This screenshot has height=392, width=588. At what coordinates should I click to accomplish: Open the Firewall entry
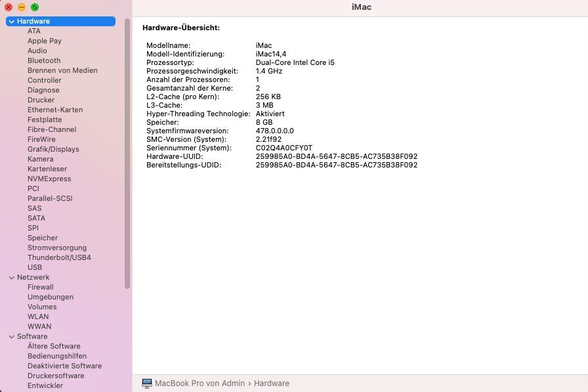point(40,287)
